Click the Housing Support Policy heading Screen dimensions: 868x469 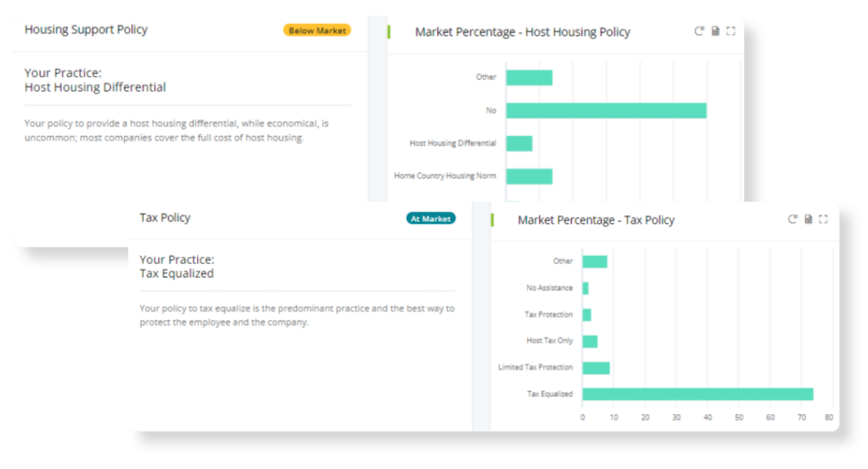(86, 29)
